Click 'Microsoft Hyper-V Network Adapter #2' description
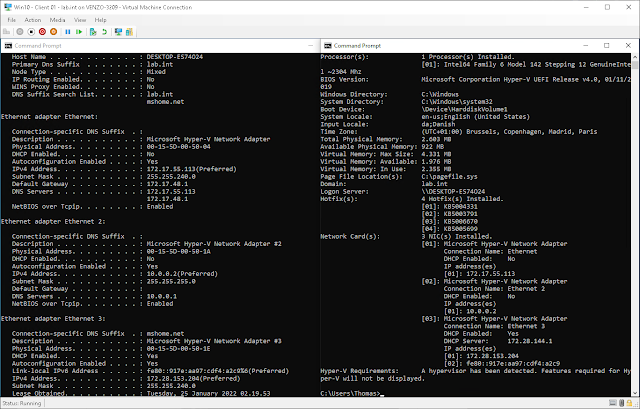This screenshot has width=640, height=409. pos(214,244)
